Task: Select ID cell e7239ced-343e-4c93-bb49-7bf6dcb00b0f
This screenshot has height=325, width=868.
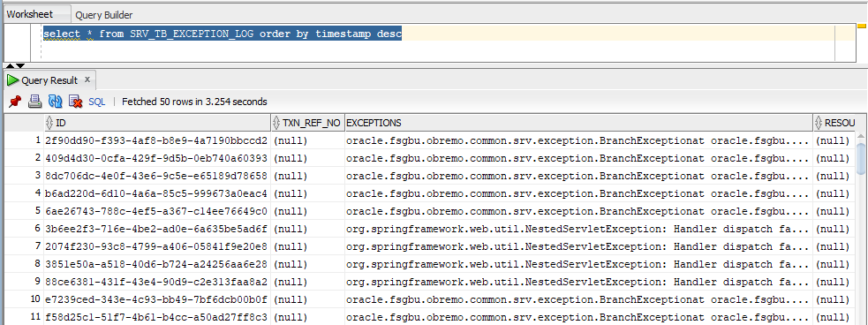Action: [157, 300]
